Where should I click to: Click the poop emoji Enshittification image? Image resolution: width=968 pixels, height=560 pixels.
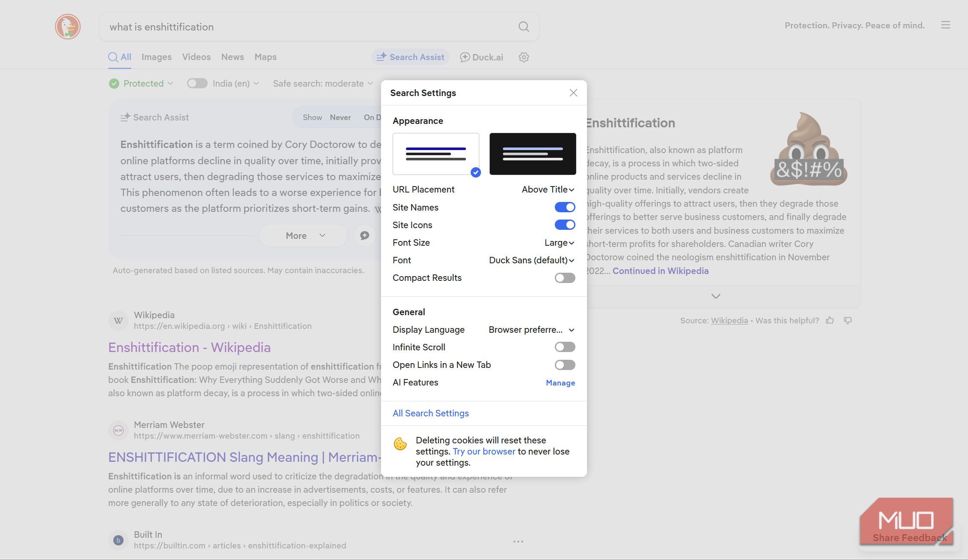click(x=808, y=148)
